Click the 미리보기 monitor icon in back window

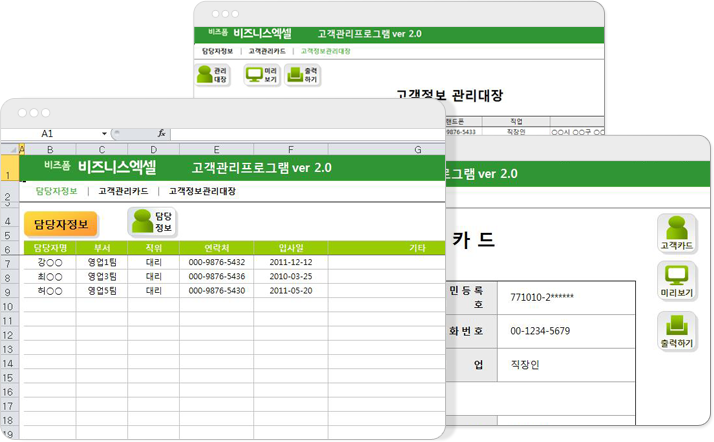262,75
